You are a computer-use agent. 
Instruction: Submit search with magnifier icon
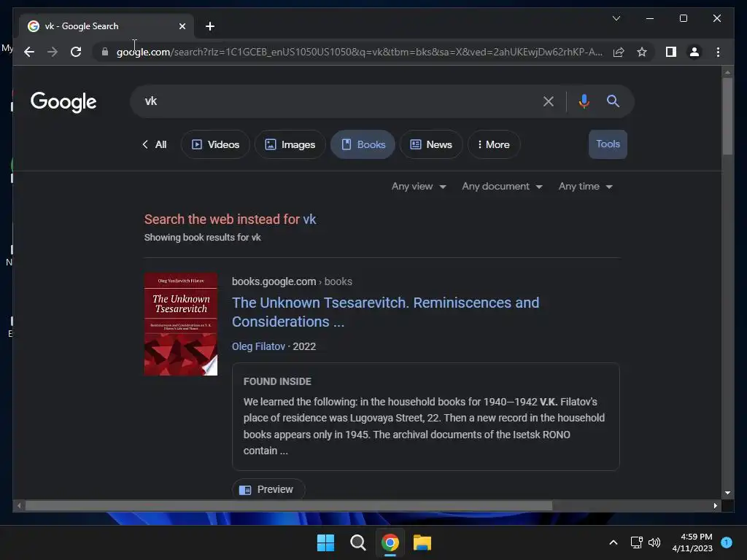click(x=613, y=101)
